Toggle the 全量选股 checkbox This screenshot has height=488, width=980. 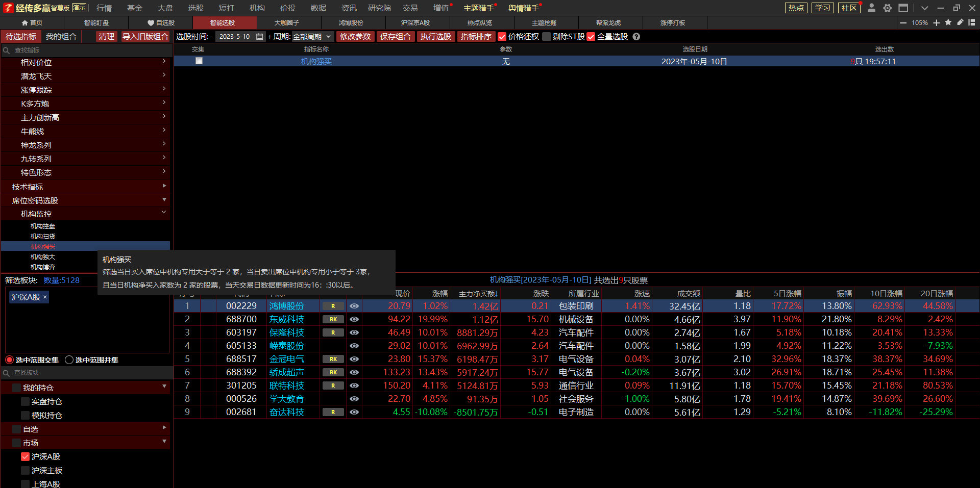click(591, 37)
